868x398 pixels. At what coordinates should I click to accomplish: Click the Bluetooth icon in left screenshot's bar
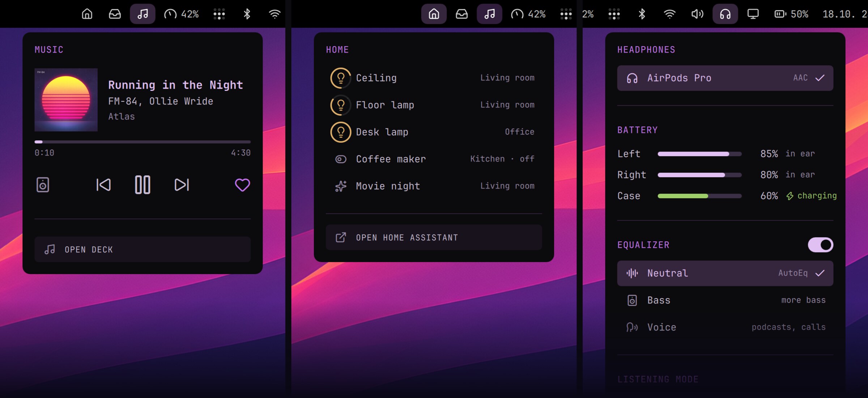click(247, 14)
